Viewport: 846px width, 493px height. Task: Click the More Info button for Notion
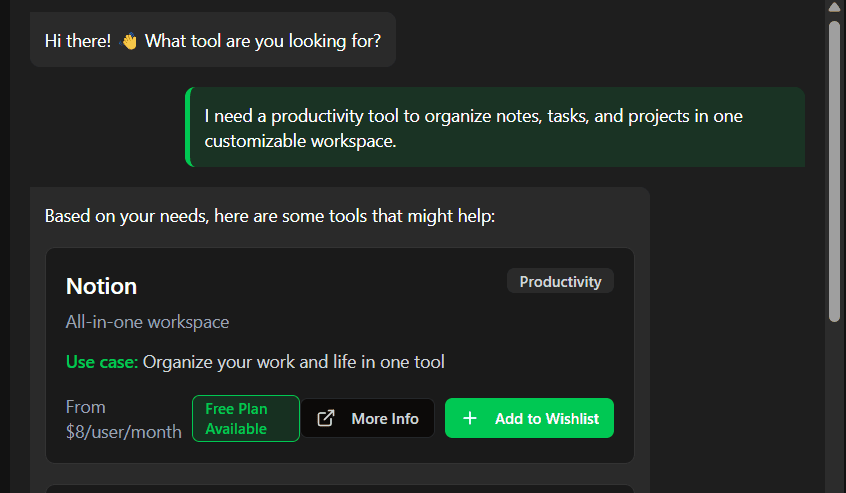pyautogui.click(x=367, y=418)
